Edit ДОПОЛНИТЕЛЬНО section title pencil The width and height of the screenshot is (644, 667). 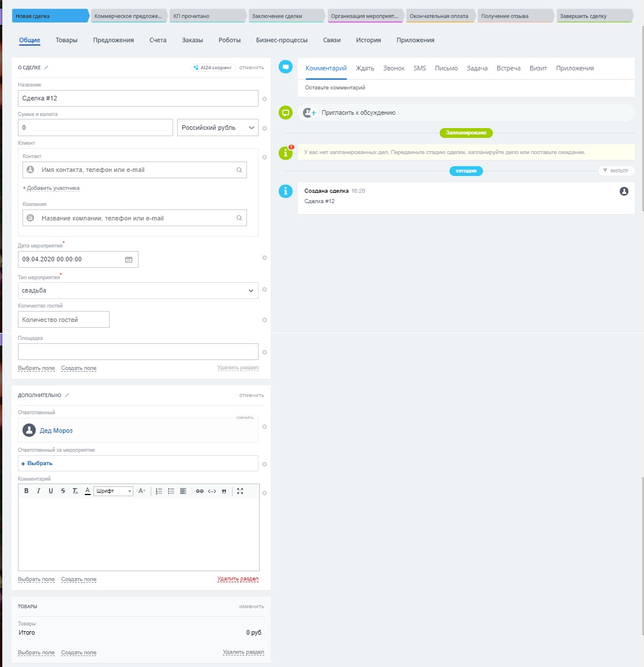tap(67, 395)
